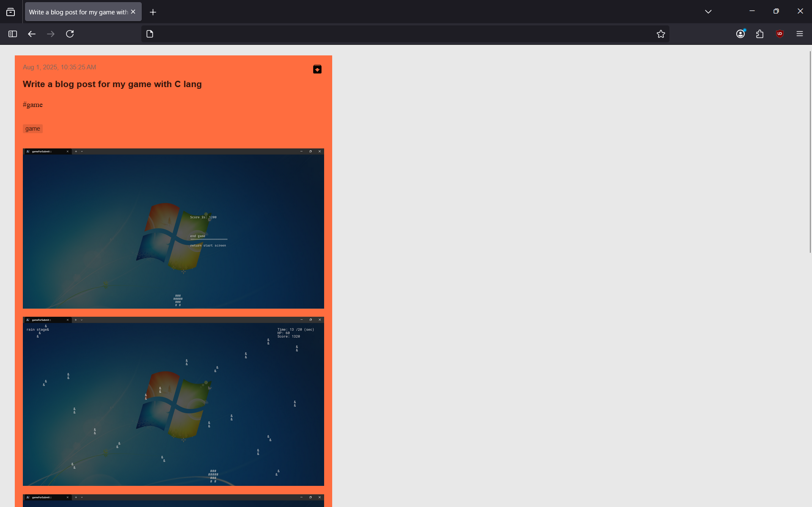Focus the address bar field
Viewport: 812px width, 507px height.
(x=405, y=34)
